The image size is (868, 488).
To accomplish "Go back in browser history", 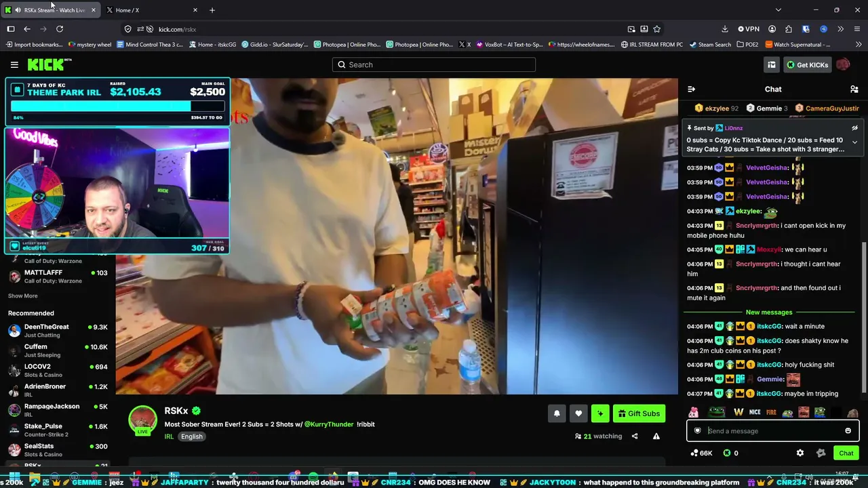I will pyautogui.click(x=27, y=29).
